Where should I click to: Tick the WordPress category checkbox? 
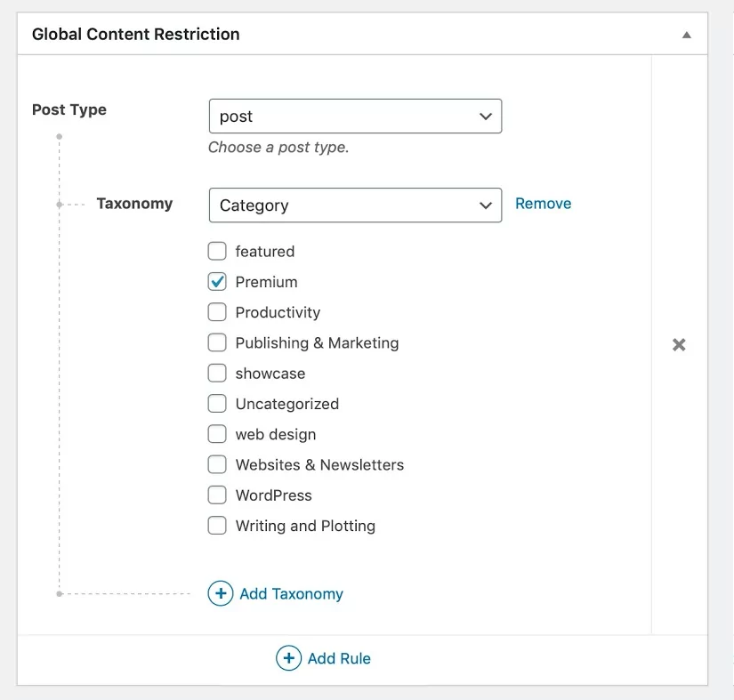coord(217,495)
